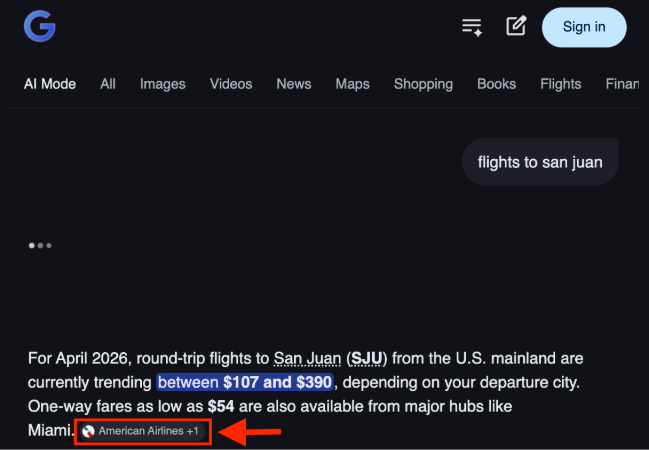Viewport: 649px width, 450px height.
Task: Open the News tab
Action: click(x=294, y=84)
